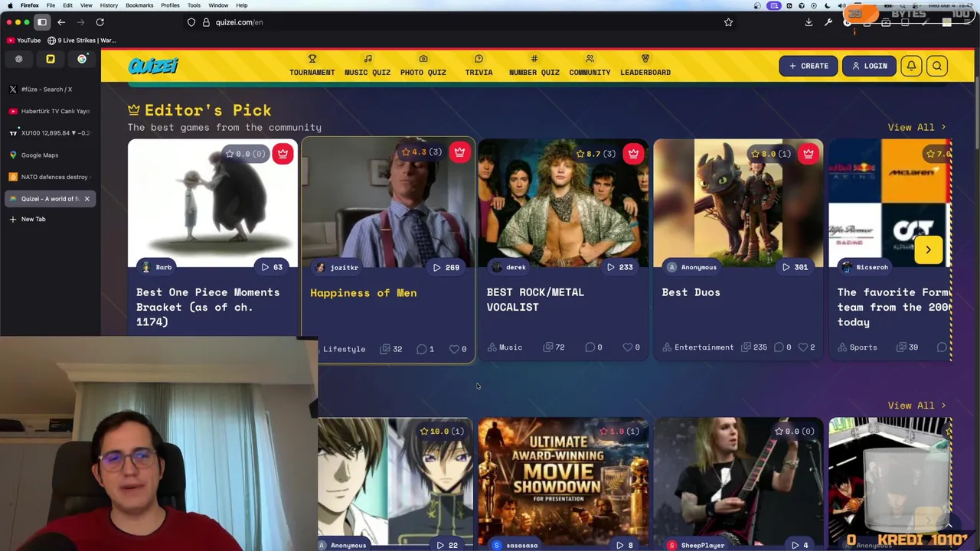Toggle the Firefox sidebar button

tap(42, 22)
